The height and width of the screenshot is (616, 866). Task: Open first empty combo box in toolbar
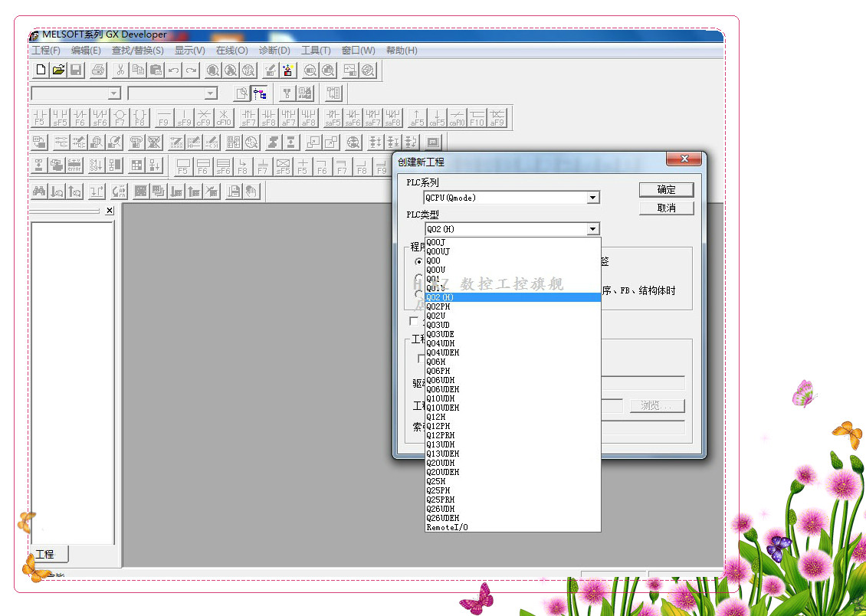coord(76,93)
